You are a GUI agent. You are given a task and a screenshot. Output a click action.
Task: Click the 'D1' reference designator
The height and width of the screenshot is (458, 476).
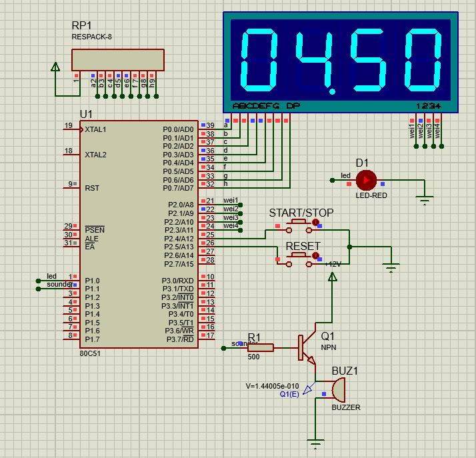click(x=362, y=163)
